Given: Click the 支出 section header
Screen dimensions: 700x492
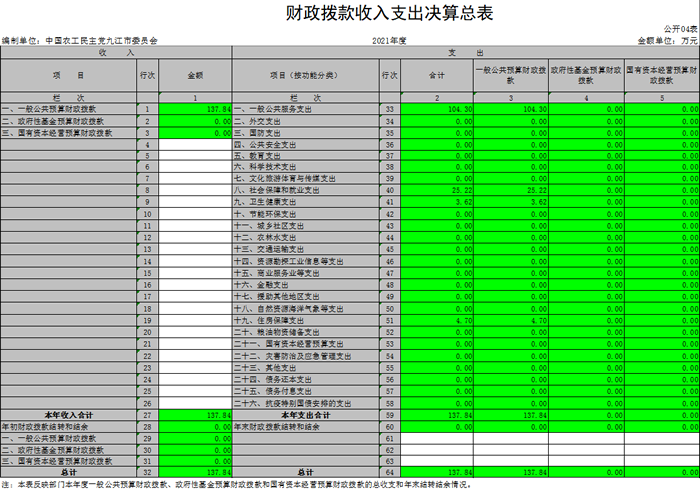Looking at the screenshot, I should coord(466,51).
